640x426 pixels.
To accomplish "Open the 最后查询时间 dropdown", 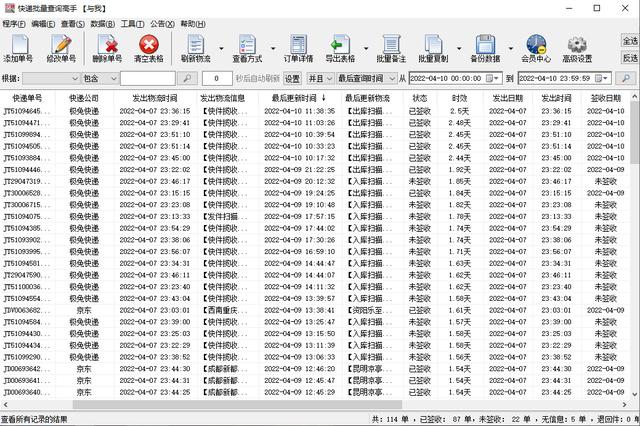I will [x=366, y=78].
